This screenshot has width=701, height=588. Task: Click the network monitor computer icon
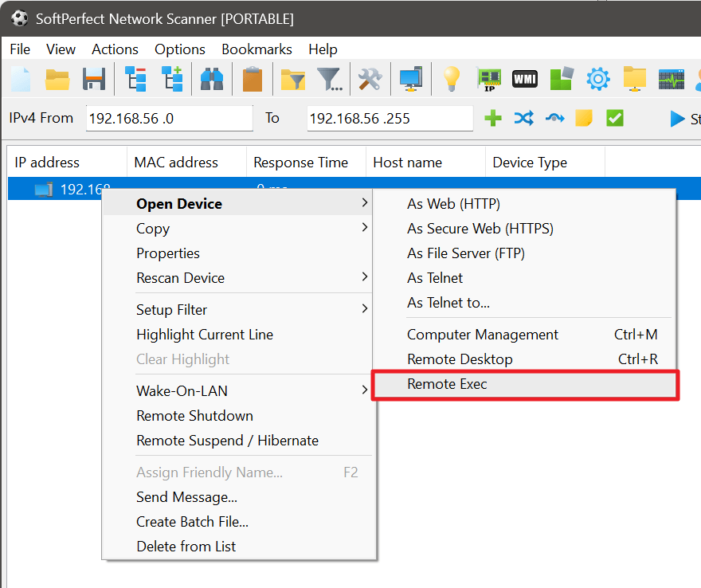(411, 80)
